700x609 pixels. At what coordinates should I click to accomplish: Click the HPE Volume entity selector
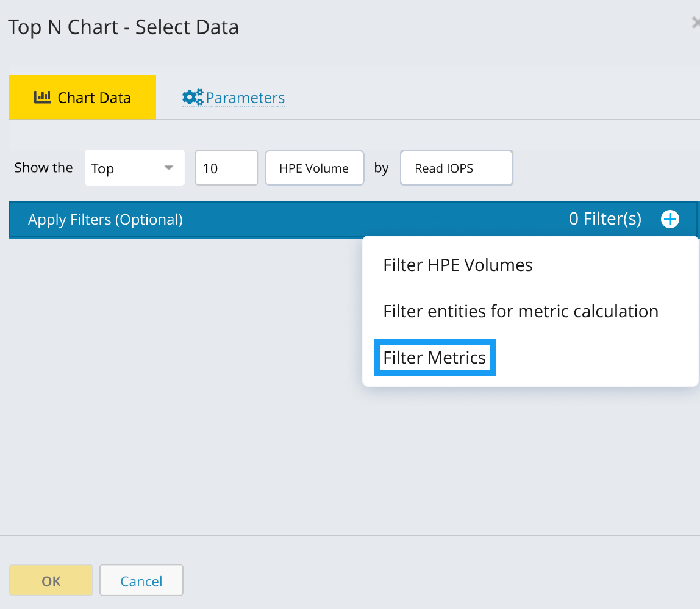(x=314, y=168)
